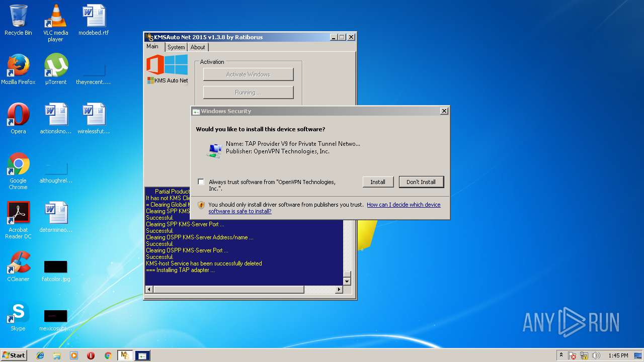Image resolution: width=644 pixels, height=362 pixels.
Task: Open Opera from the taskbar
Action: [x=91, y=355]
